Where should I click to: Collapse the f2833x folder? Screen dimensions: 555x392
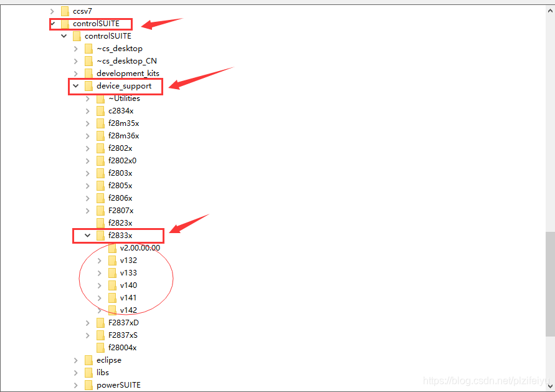click(87, 236)
